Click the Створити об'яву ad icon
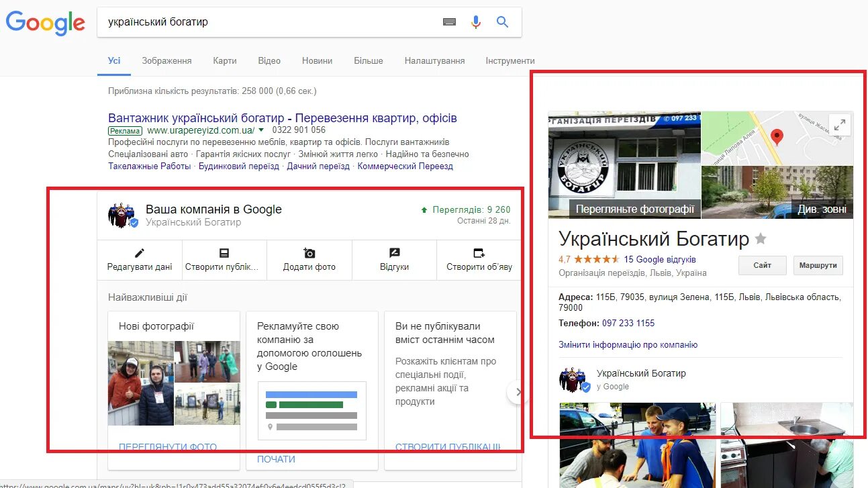The image size is (868, 488). [x=479, y=253]
